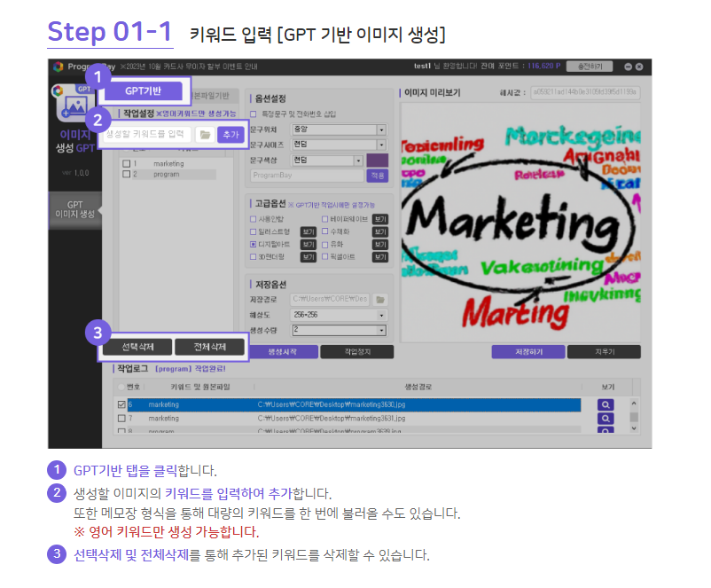Click the 생성할 키워드를 입력 input field

click(146, 135)
